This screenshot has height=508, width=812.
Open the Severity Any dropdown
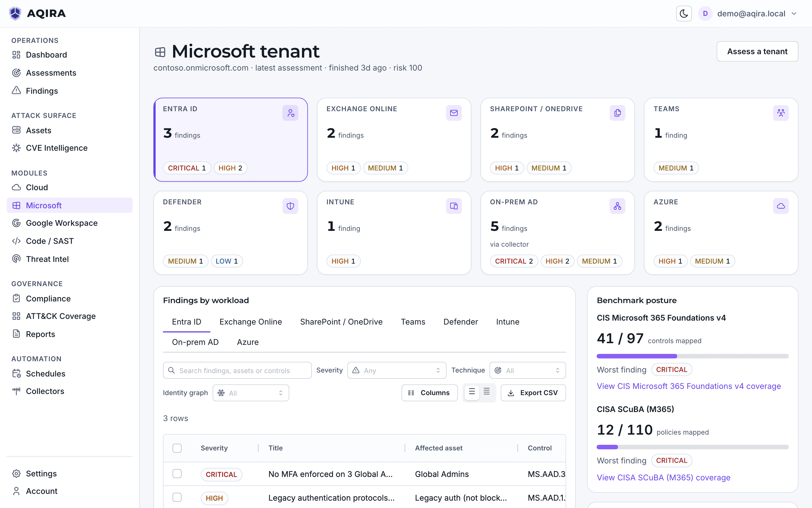point(397,370)
